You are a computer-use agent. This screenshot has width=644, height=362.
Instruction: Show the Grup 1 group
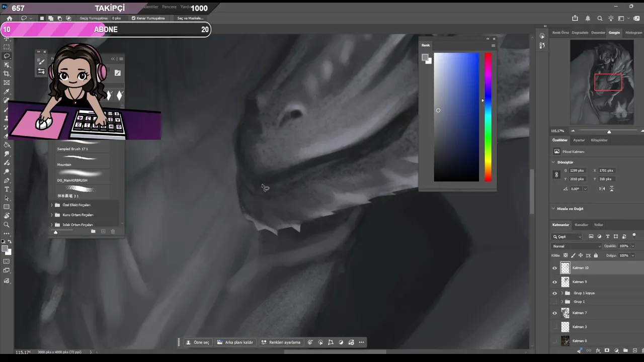point(555,302)
